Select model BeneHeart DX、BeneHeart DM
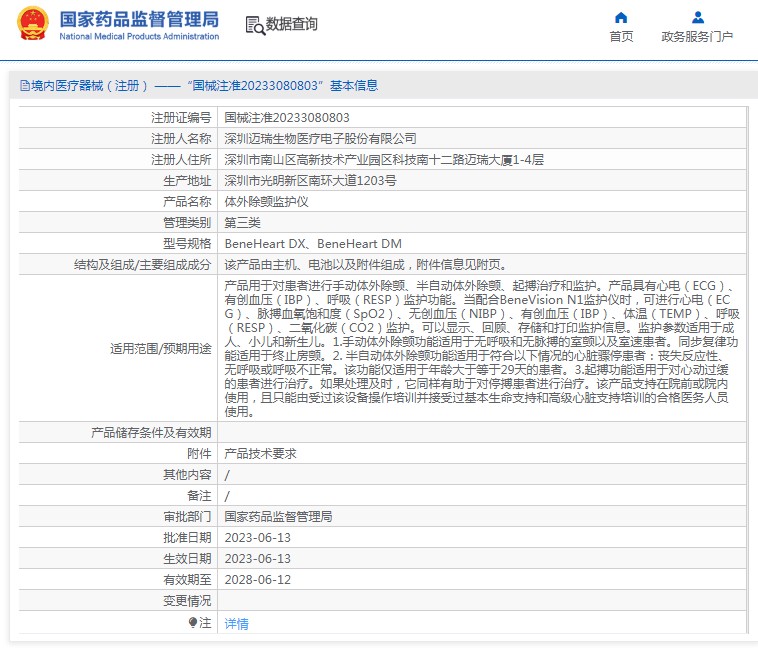The height and width of the screenshot is (648, 758). click(x=313, y=244)
